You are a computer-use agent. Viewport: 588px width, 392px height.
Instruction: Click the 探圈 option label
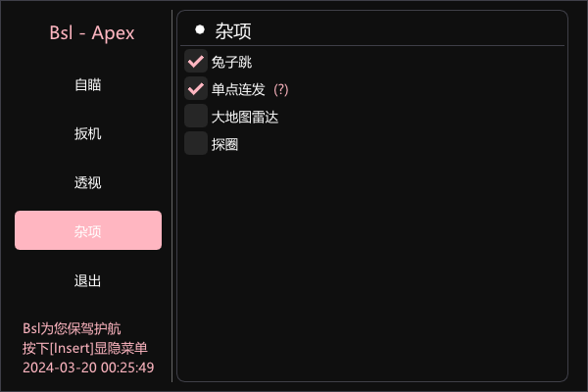coord(224,144)
